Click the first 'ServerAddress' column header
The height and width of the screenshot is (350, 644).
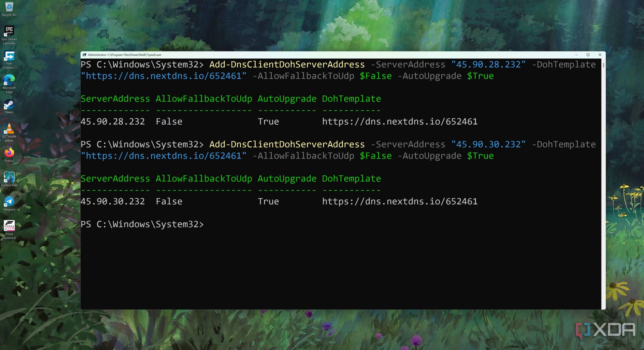click(115, 99)
